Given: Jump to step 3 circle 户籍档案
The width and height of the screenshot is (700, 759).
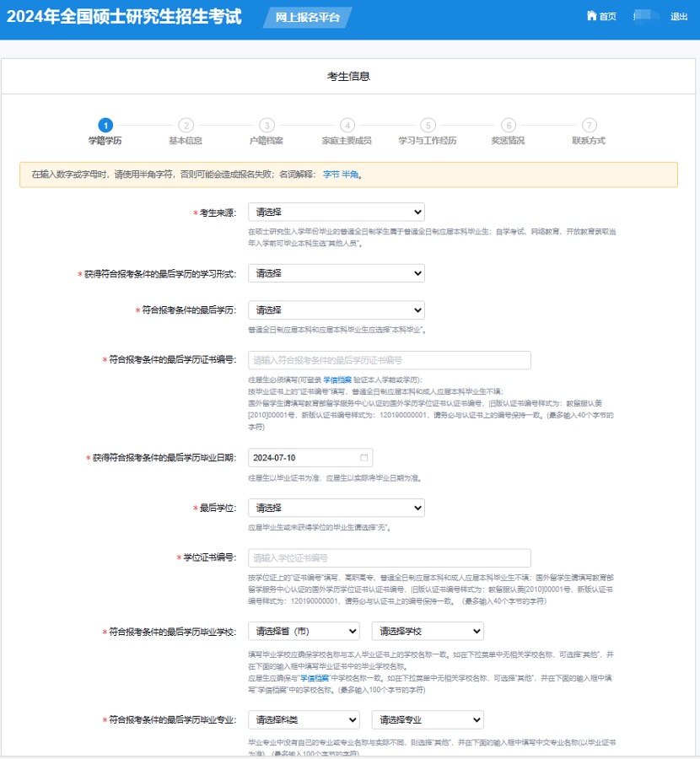Looking at the screenshot, I should click(267, 125).
